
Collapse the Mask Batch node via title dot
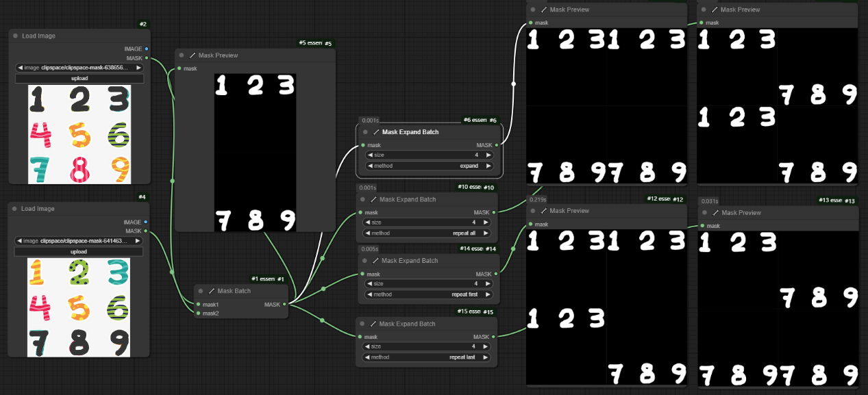(201, 291)
